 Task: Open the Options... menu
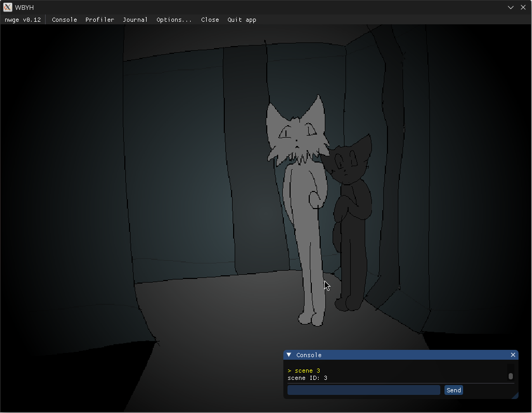tap(174, 20)
